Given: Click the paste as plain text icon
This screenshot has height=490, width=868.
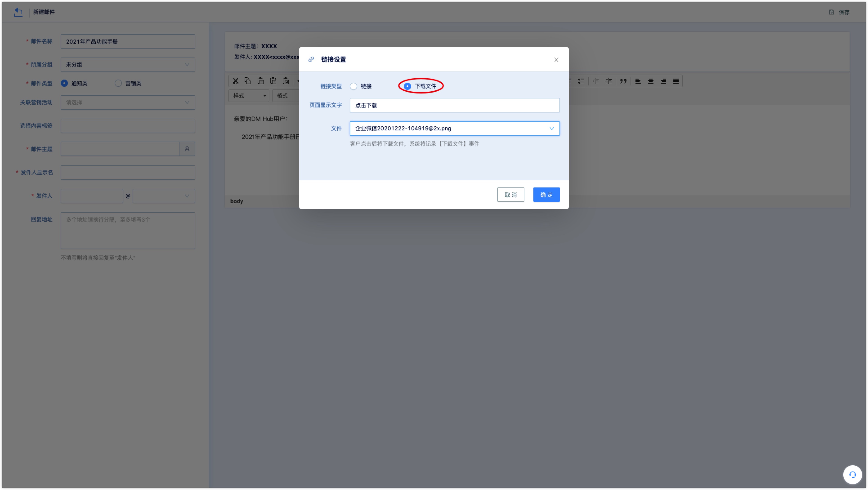Looking at the screenshot, I should tap(273, 81).
